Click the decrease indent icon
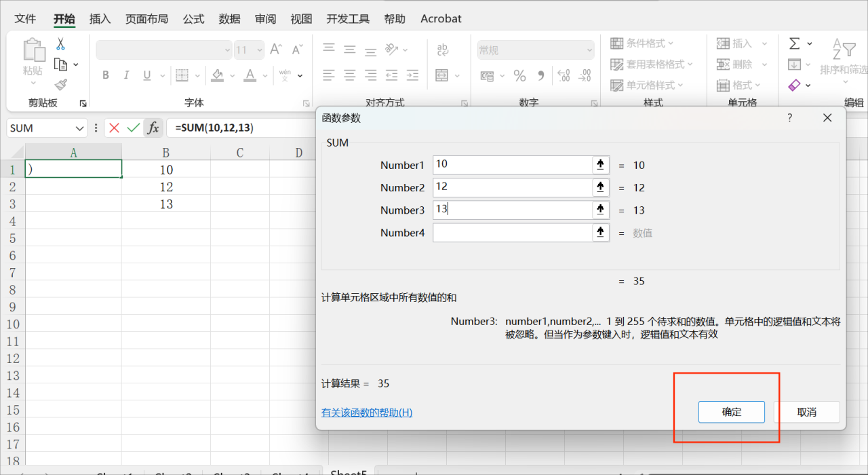 (x=391, y=75)
